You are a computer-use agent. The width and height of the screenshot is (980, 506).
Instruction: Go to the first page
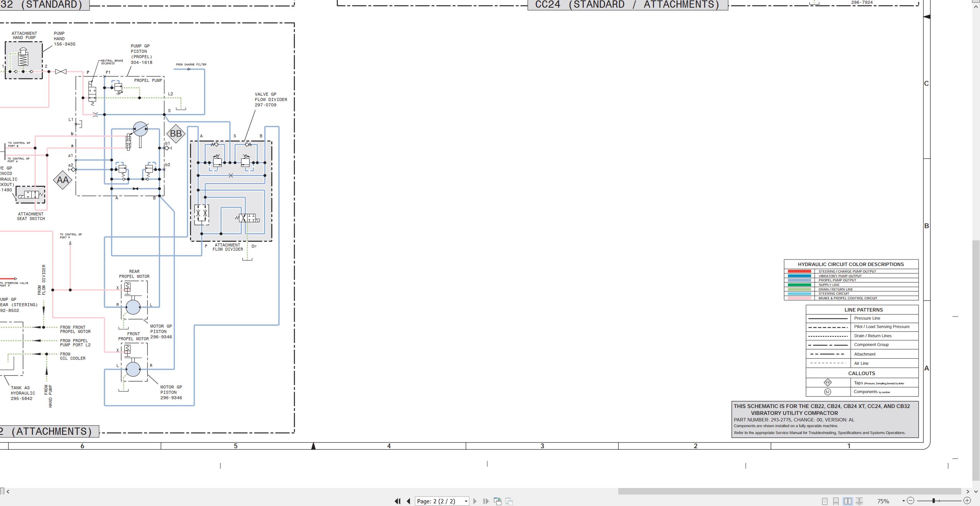click(398, 501)
